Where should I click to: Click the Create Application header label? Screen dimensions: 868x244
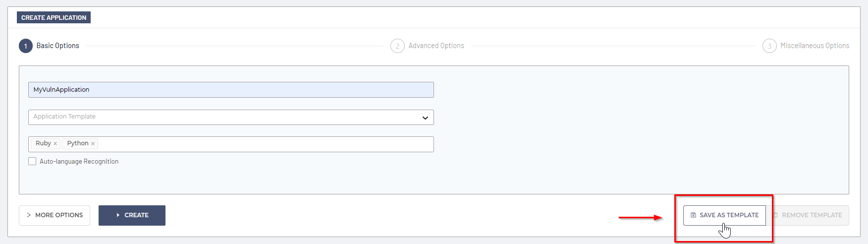[x=54, y=18]
